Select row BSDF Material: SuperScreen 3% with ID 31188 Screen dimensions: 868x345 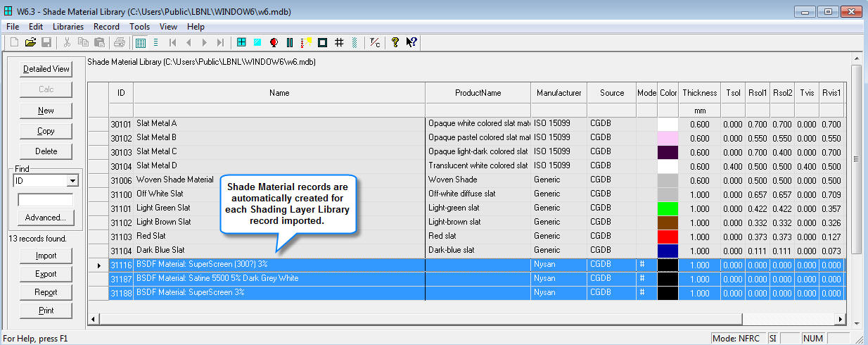[x=466, y=293]
